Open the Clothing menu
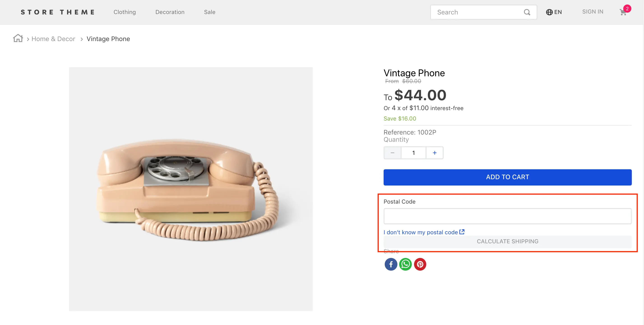Image resolution: width=644 pixels, height=325 pixels. tap(125, 12)
